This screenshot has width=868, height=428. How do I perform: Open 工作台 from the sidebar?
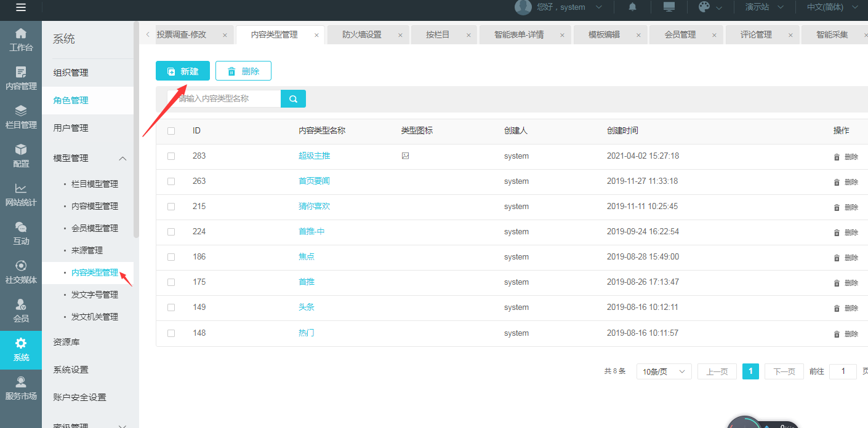pyautogui.click(x=21, y=39)
